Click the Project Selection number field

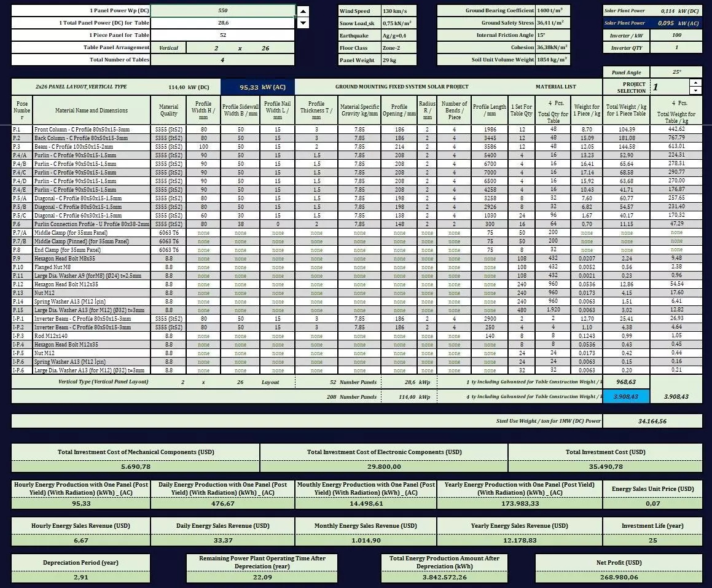670,87
